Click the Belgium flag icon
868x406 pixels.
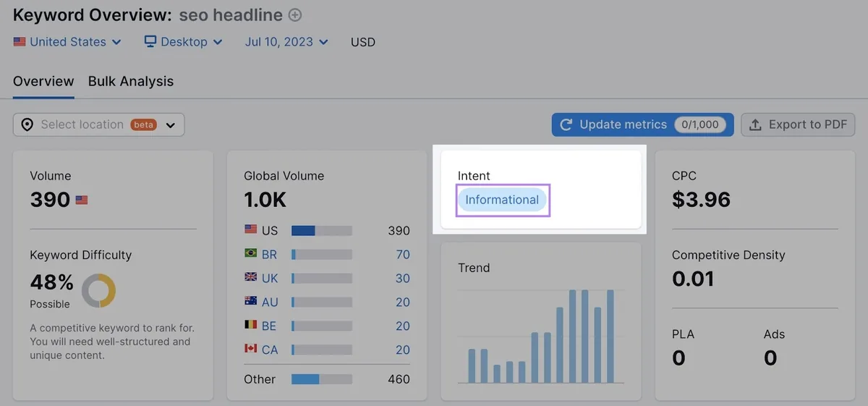click(x=251, y=325)
